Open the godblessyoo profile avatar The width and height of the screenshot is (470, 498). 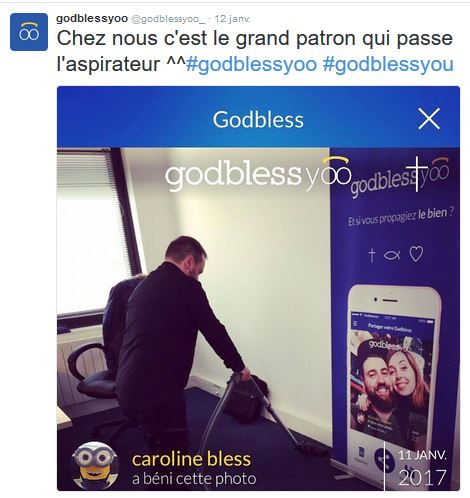click(29, 32)
